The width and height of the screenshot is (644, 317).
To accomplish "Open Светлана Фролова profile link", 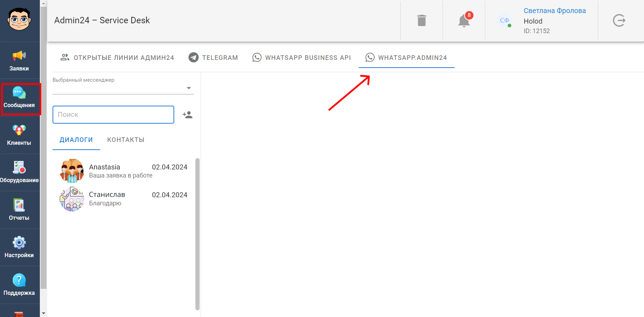I will (555, 11).
